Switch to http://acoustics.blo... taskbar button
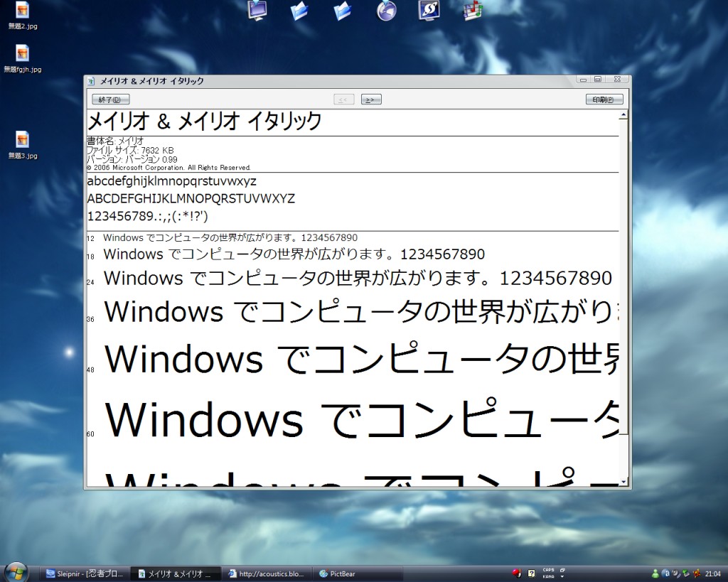This screenshot has height=582, width=728. (x=266, y=574)
